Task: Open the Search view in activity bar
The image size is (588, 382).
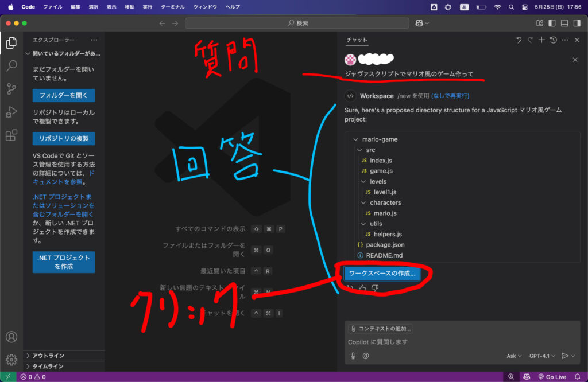Action: coord(11,66)
